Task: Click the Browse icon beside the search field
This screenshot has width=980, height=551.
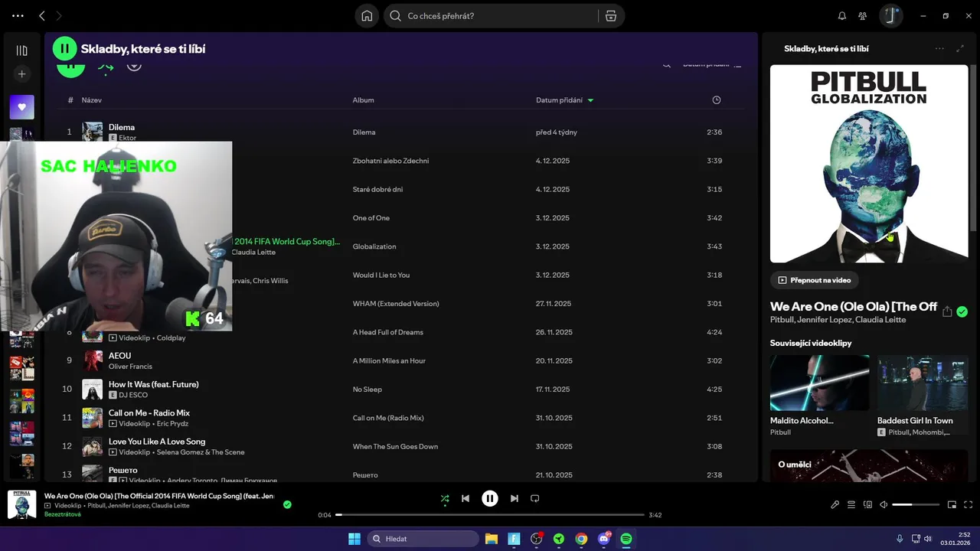Action: click(610, 16)
